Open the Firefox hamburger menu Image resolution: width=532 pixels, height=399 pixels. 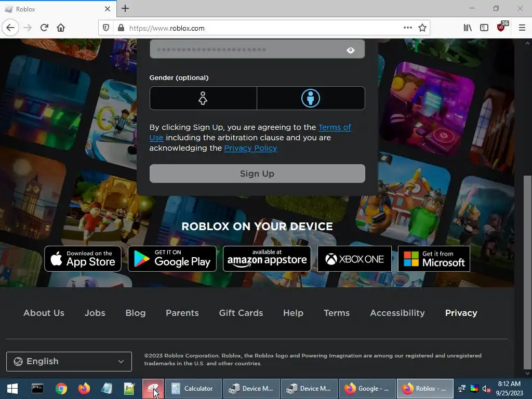522,28
